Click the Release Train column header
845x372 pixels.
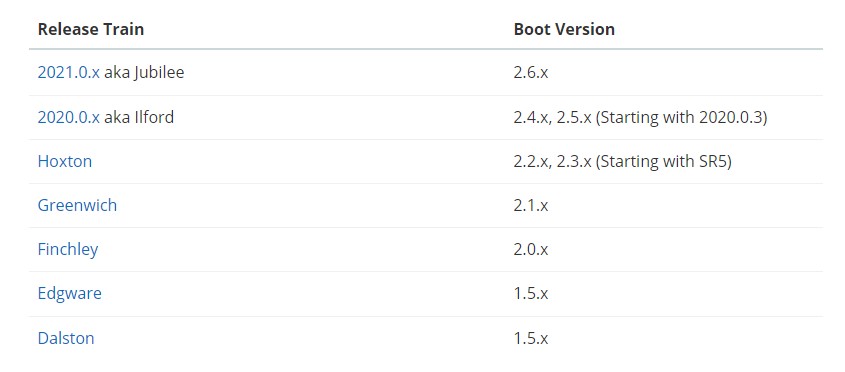[x=91, y=29]
